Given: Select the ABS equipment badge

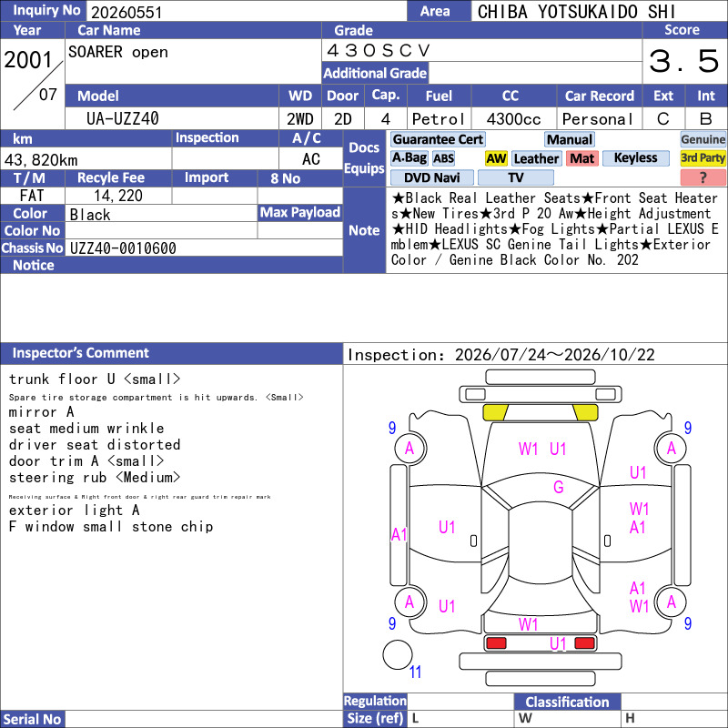Looking at the screenshot, I should [443, 158].
